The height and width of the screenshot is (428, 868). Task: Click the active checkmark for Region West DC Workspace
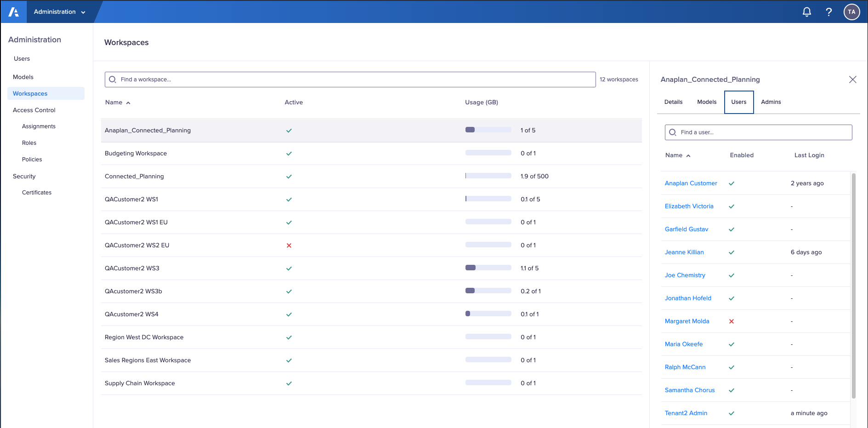[x=289, y=337]
